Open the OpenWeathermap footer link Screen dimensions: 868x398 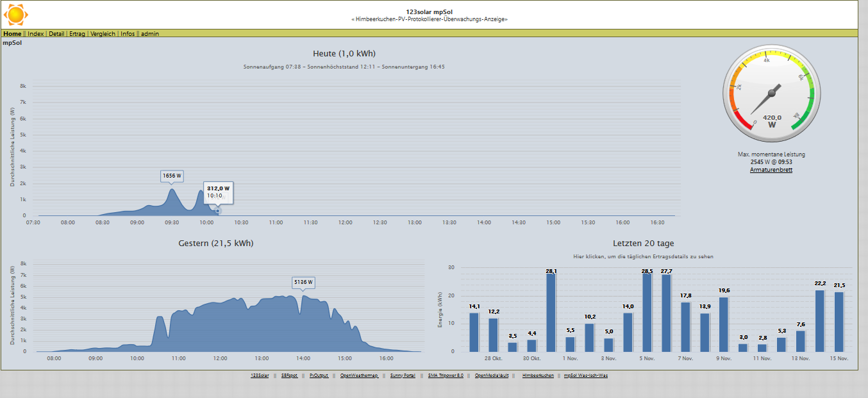[359, 376]
